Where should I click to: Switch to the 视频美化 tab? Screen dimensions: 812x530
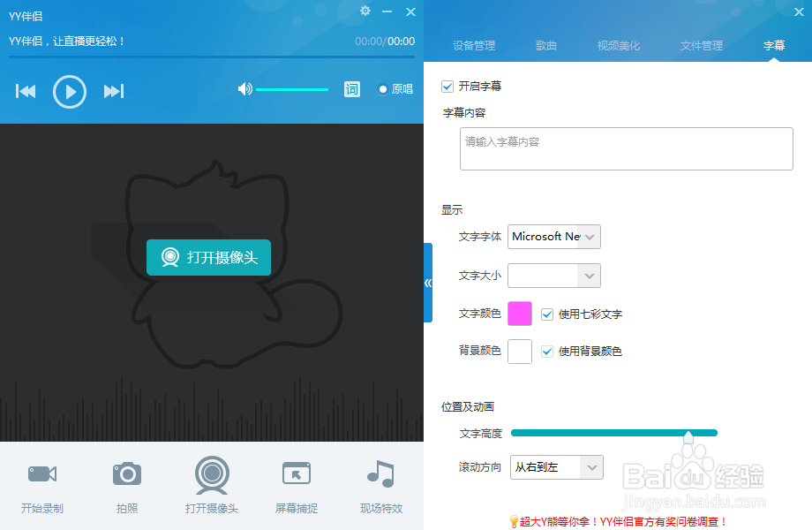(619, 46)
